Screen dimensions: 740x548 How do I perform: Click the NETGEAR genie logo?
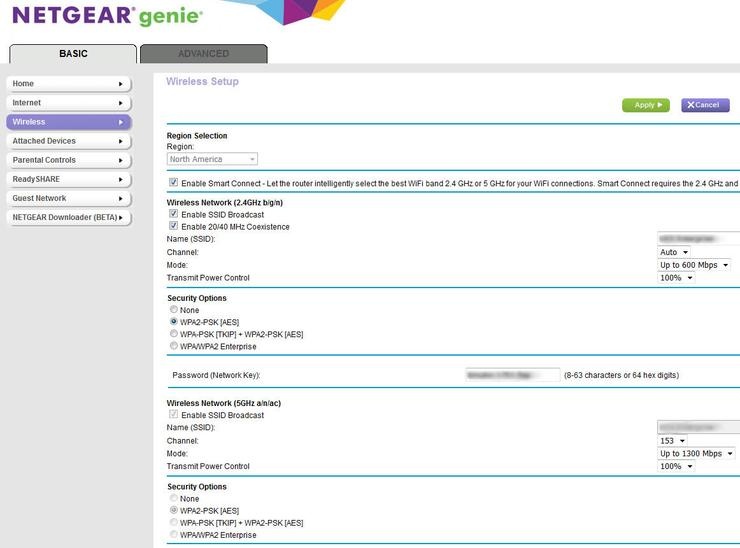click(106, 16)
